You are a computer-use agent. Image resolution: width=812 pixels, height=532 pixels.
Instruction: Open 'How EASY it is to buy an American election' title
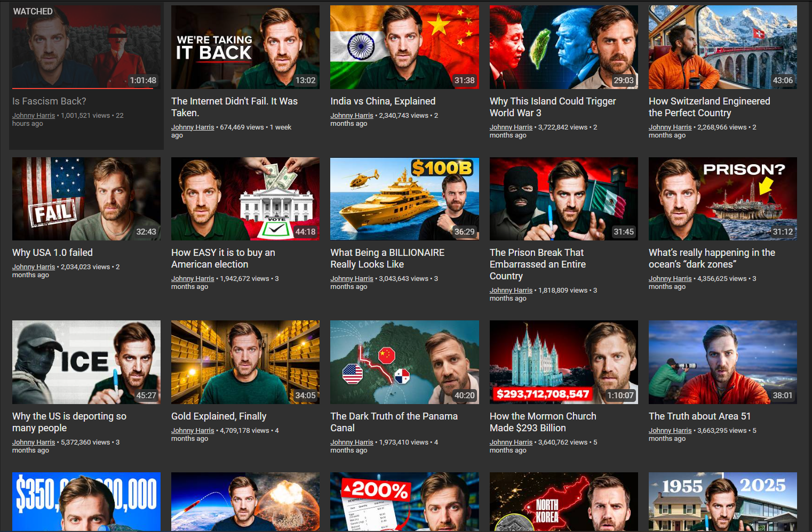(223, 259)
